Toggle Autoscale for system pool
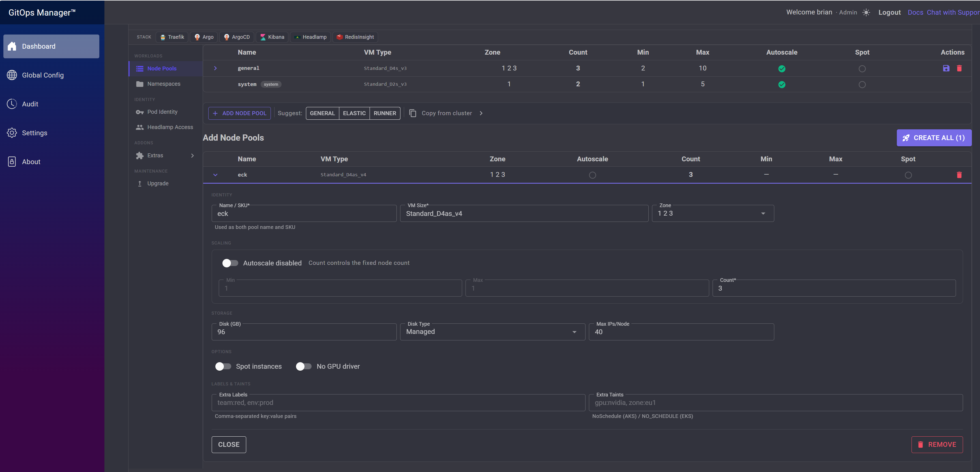This screenshot has width=980, height=472. click(781, 84)
